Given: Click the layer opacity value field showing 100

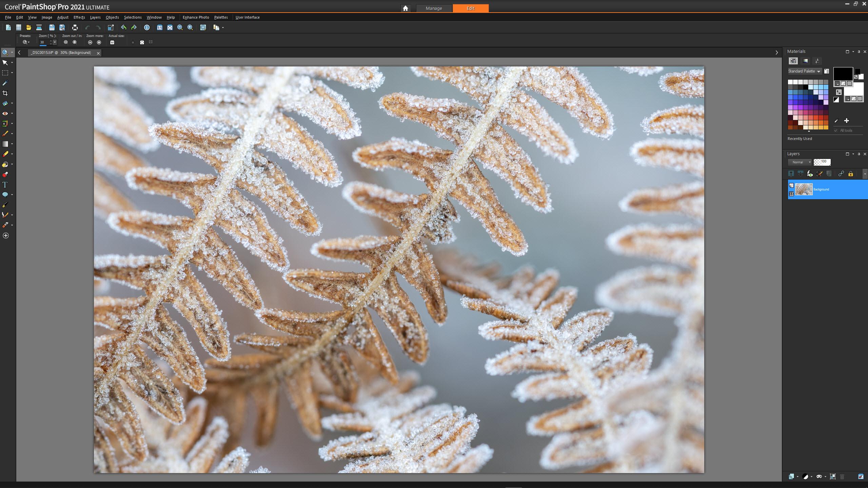Looking at the screenshot, I should (823, 162).
